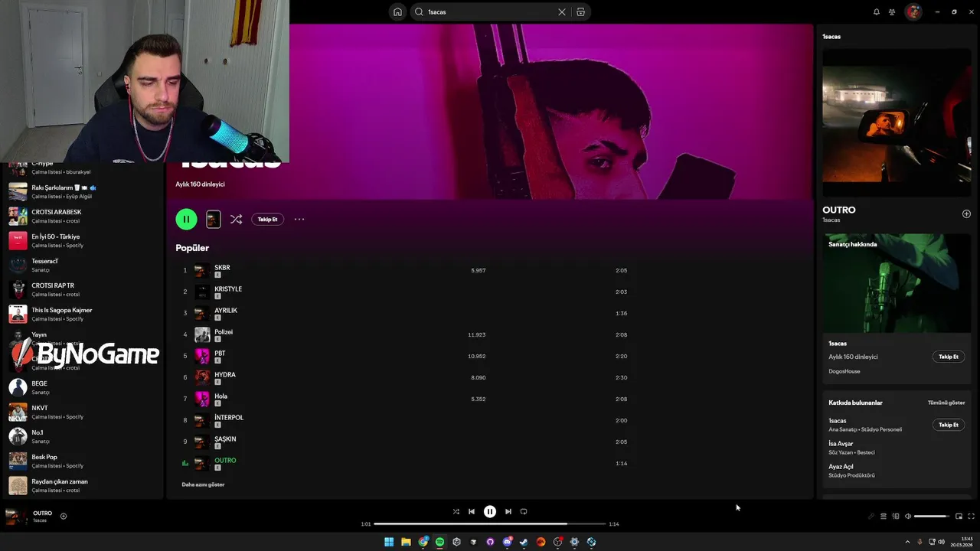This screenshot has width=980, height=551.
Task: Enter fullscreen view with the player bar icon
Action: click(971, 516)
